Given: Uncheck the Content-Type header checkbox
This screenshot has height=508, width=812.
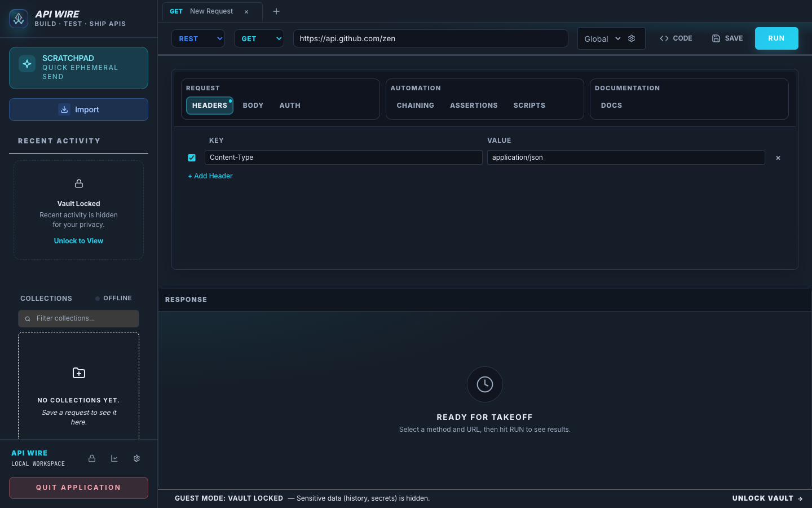Looking at the screenshot, I should [192, 157].
